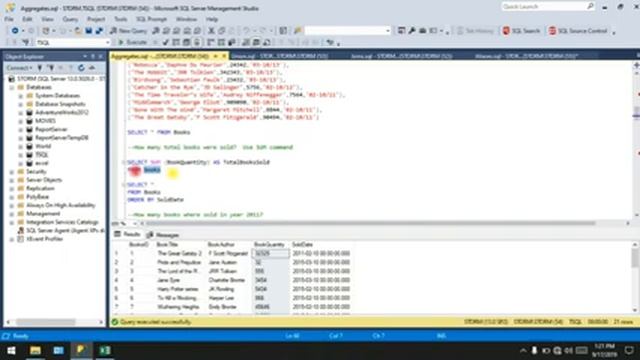The height and width of the screenshot is (360, 640).
Task: Open the File menu
Action: 9,19
